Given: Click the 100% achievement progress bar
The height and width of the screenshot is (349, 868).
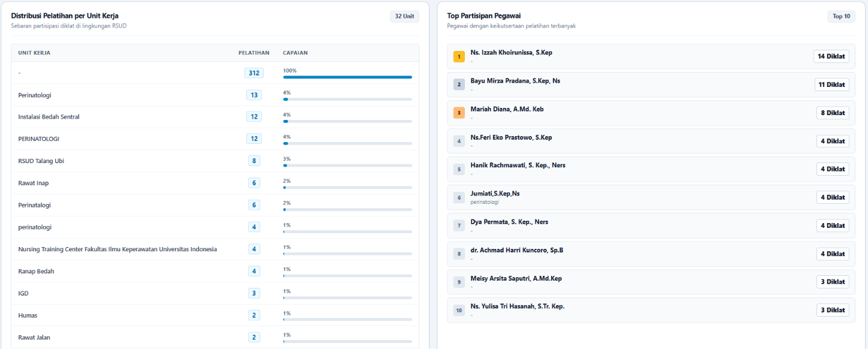Looking at the screenshot, I should (x=347, y=77).
